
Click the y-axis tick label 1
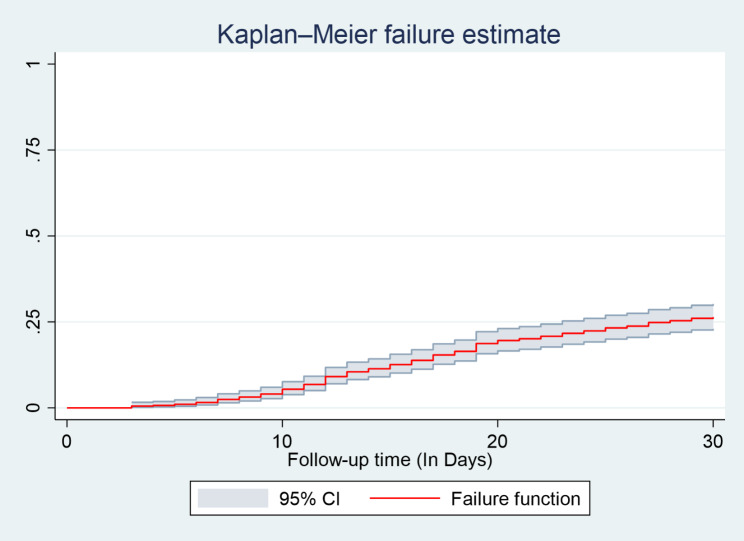coord(35,64)
